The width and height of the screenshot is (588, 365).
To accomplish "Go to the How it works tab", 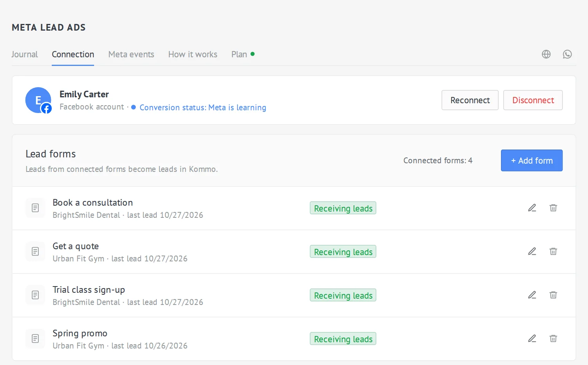I will tap(193, 54).
